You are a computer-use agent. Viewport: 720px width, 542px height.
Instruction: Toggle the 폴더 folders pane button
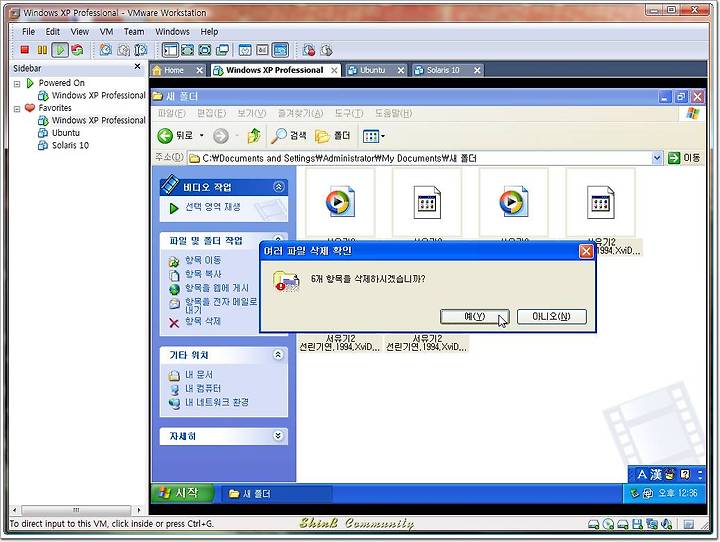coord(332,136)
